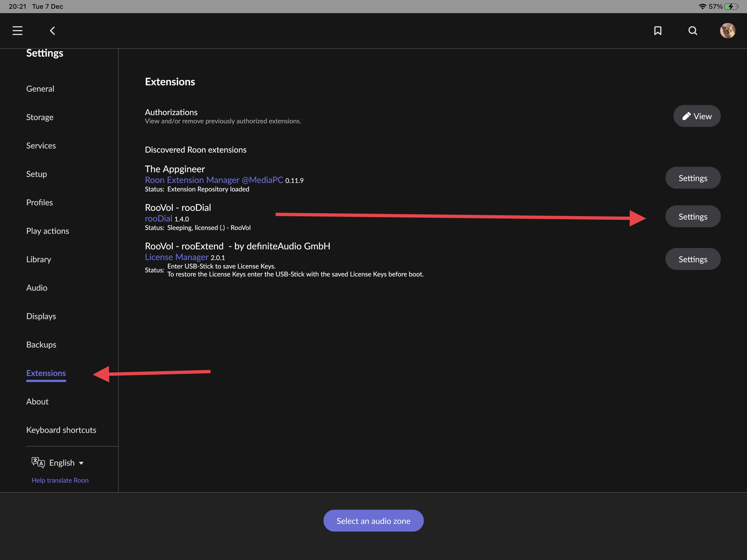
Task: Open Settings for Roon Extension Manager
Action: point(693,178)
